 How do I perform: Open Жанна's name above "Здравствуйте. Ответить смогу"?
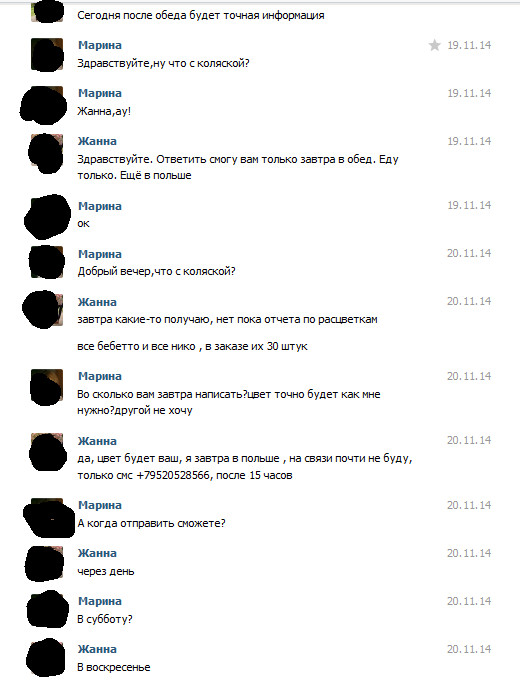click(97, 141)
